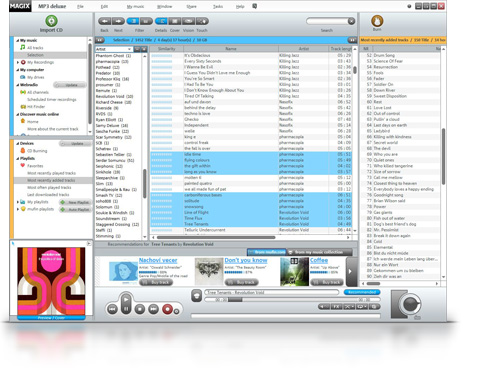
Task: Toggle the second grey Filter button
Action: (x=146, y=21)
